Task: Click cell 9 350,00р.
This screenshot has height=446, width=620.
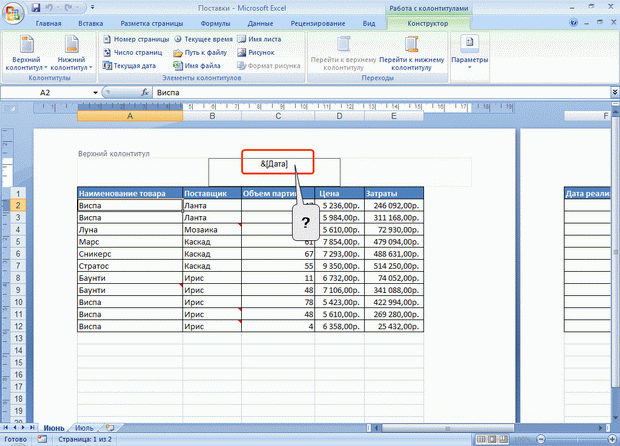Action: point(339,266)
